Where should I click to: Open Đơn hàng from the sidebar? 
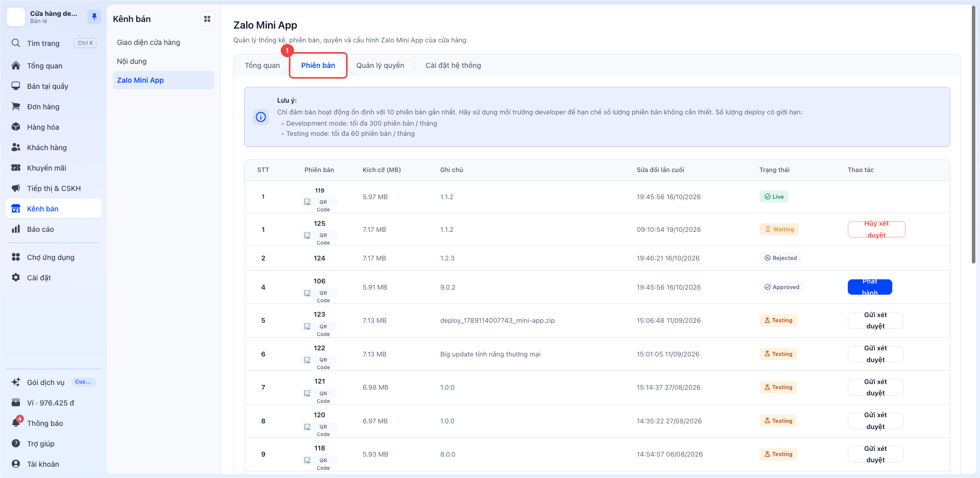pos(54,107)
